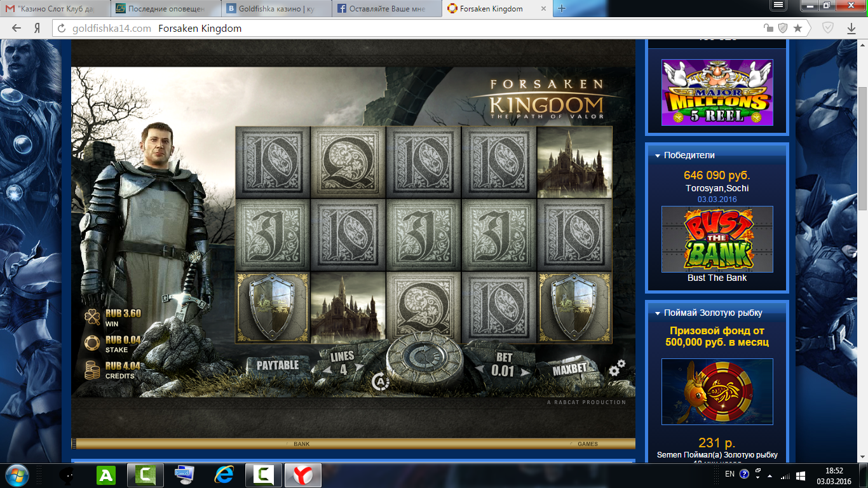This screenshot has height=488, width=868.
Task: Open browser downloads with the arrow icon
Action: click(851, 29)
